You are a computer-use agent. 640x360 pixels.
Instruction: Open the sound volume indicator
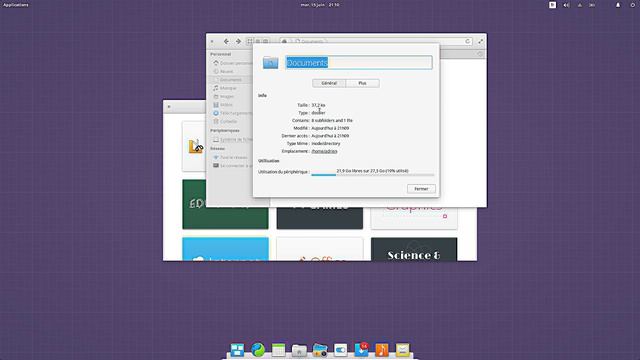coord(566,5)
